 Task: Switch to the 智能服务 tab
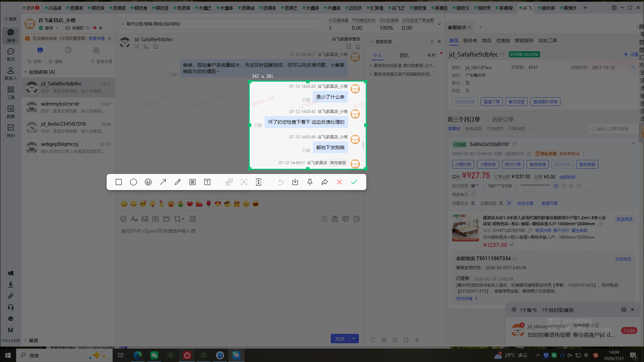[x=524, y=41]
